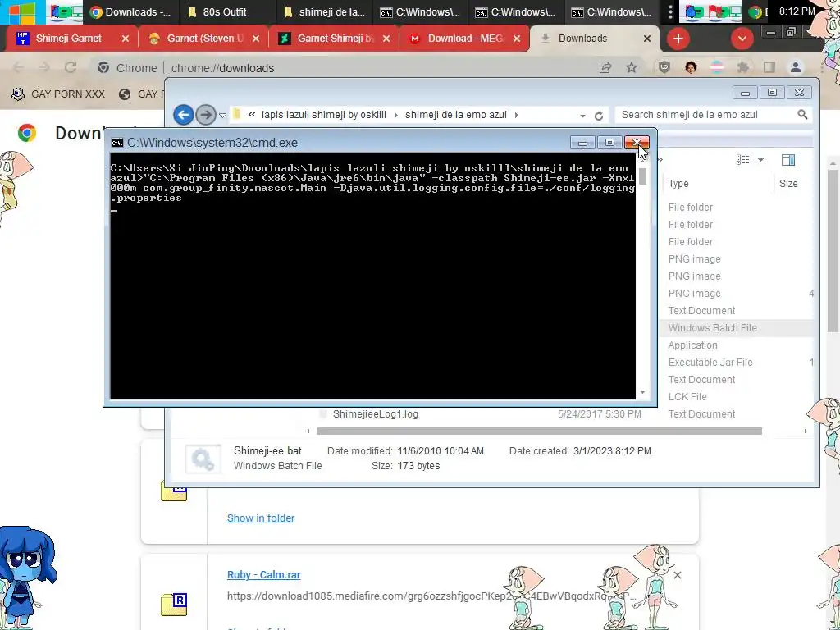Close the Download - MEGA tab
Image resolution: width=840 pixels, height=630 pixels.
click(x=517, y=39)
